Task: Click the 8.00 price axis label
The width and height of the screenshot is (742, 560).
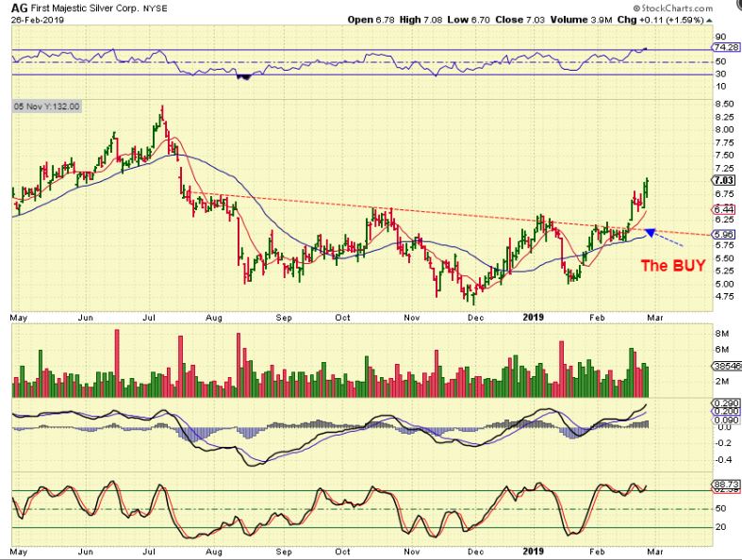Action: tap(725, 129)
